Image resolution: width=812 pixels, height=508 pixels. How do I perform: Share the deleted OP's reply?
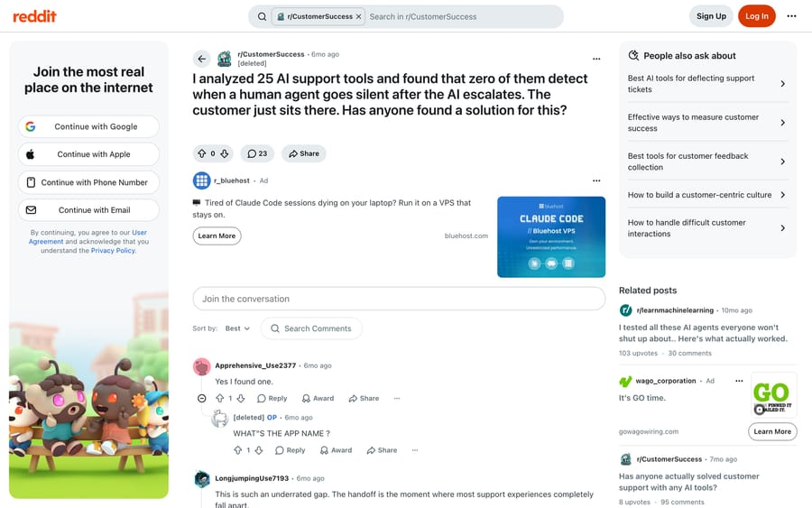[x=383, y=450]
